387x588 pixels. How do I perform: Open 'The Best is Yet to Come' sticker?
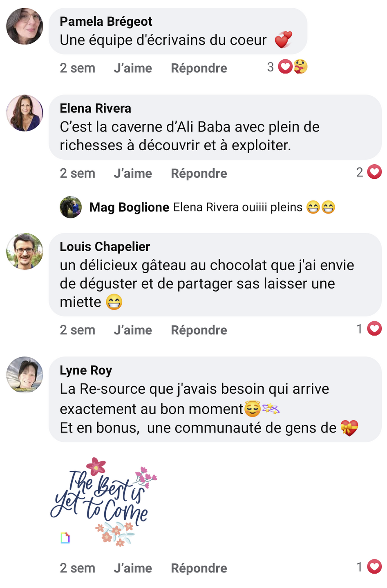click(104, 502)
